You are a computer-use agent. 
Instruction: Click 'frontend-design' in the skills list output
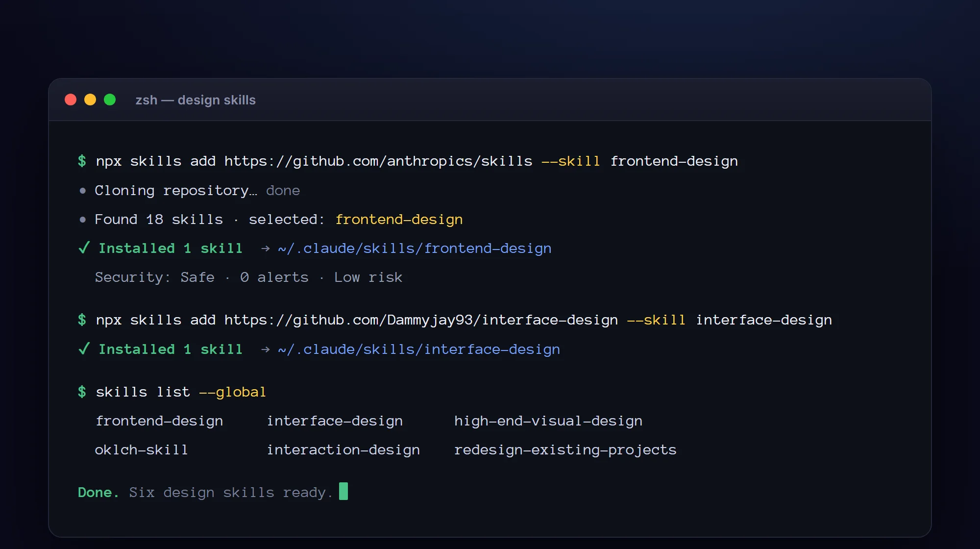pos(159,421)
